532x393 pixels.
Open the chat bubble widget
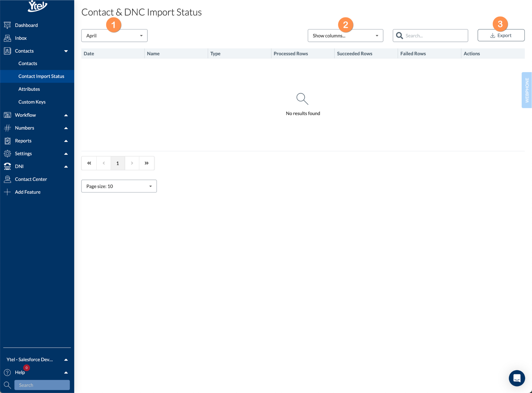tap(516, 378)
